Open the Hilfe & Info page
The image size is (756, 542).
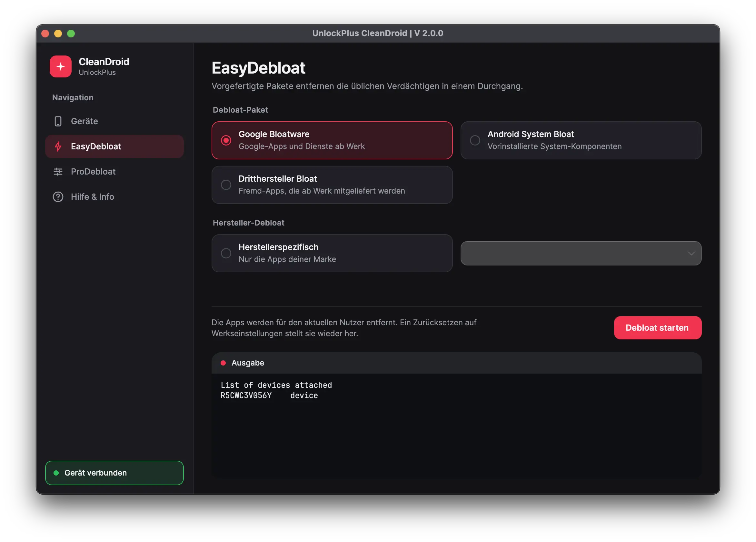click(114, 197)
